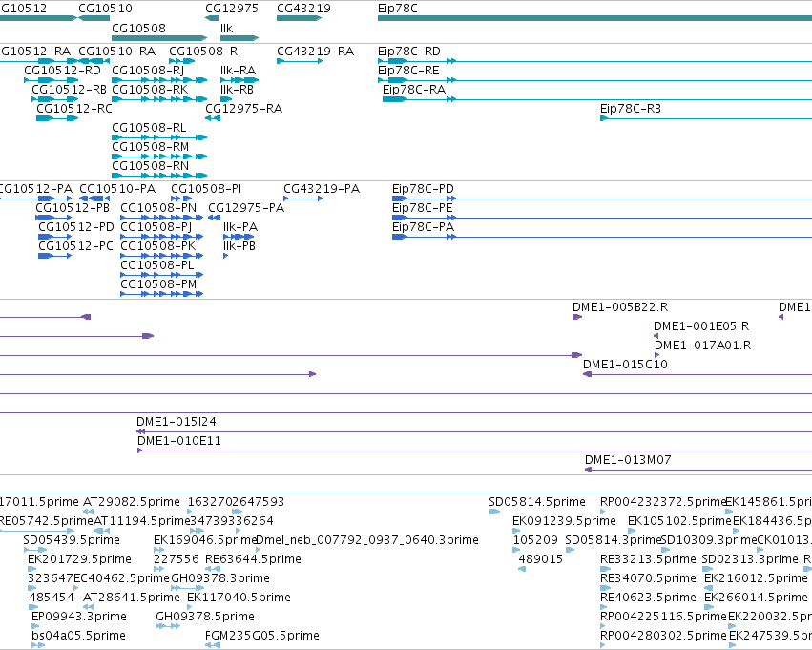Click protein CG10510-PA label
The width and height of the screenshot is (812, 650).
[117, 189]
